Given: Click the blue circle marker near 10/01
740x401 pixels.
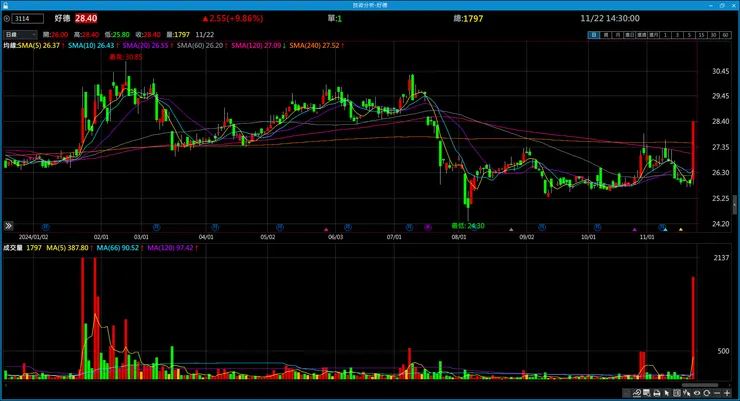Looking at the screenshot, I should coord(597,227).
